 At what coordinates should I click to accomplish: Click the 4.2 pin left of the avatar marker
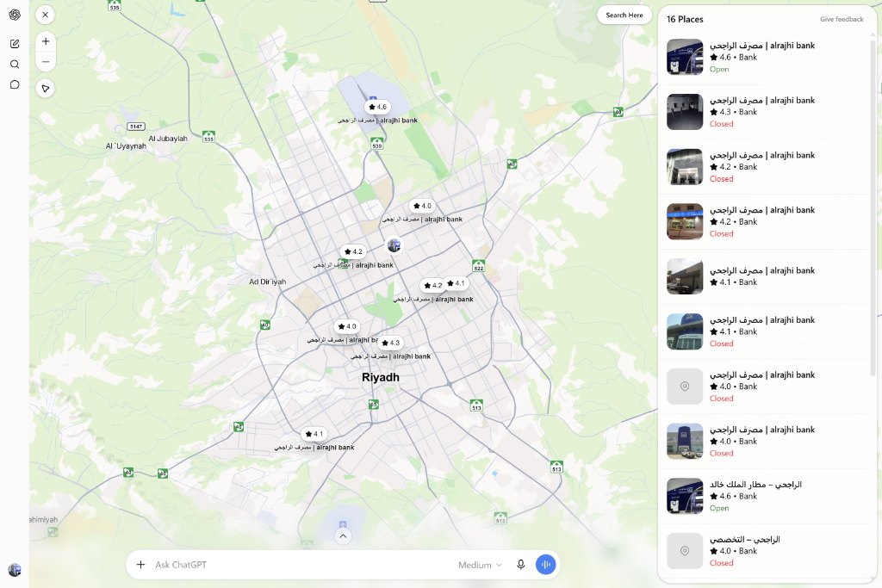click(352, 251)
